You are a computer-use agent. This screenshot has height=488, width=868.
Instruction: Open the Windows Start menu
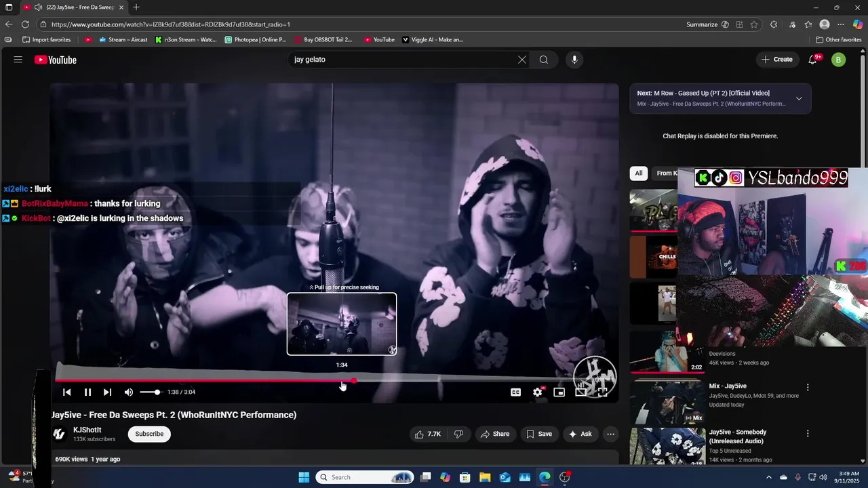pos(304,477)
